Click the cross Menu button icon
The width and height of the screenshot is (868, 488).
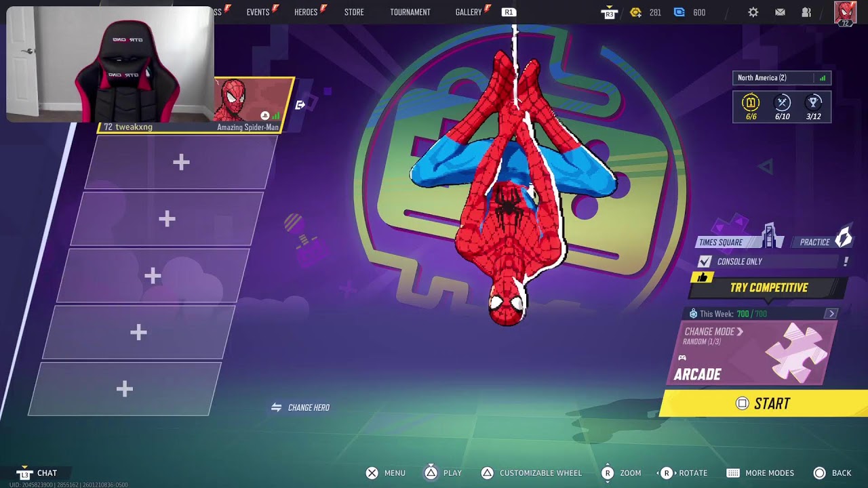click(372, 473)
